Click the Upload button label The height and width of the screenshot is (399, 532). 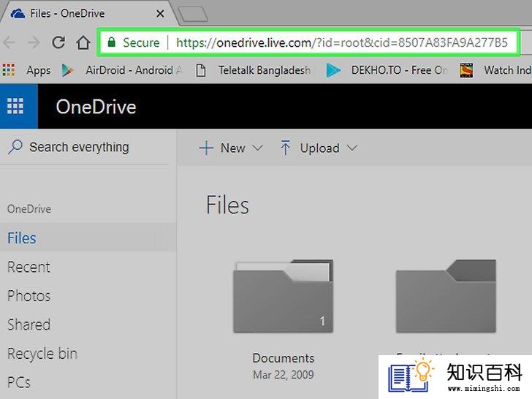pos(319,148)
